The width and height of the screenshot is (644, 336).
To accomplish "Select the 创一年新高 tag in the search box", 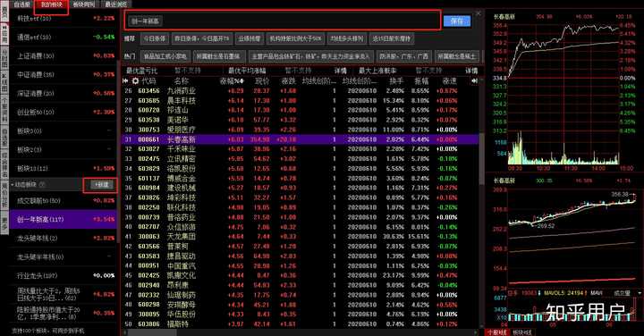I will point(146,21).
